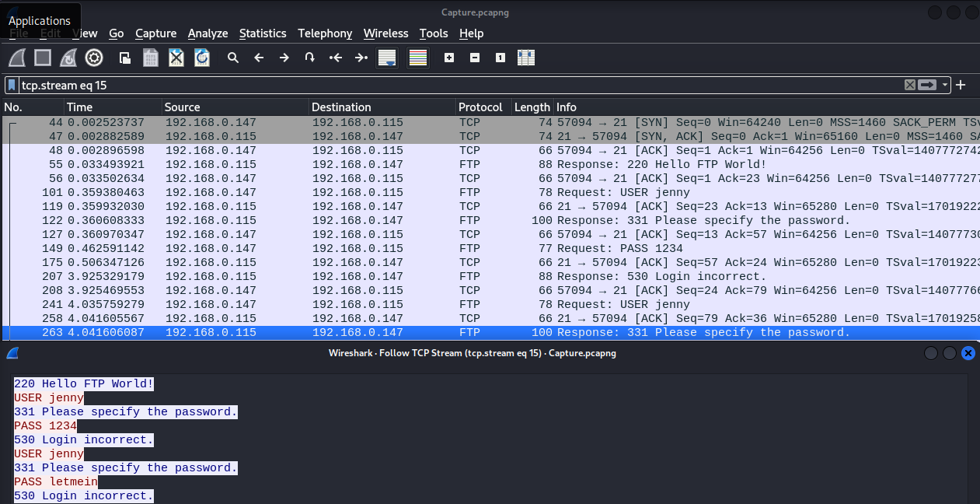
Task: Open capture options gear icon
Action: [x=94, y=58]
